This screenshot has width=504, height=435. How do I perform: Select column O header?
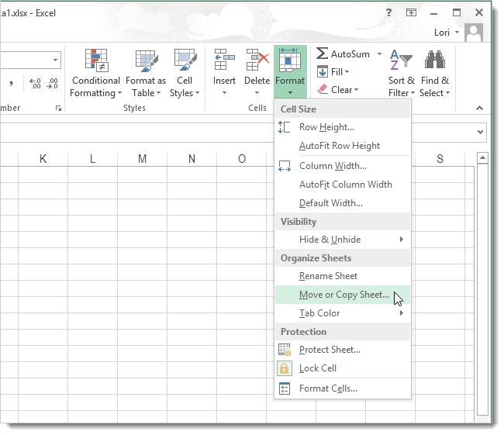pyautogui.click(x=242, y=158)
